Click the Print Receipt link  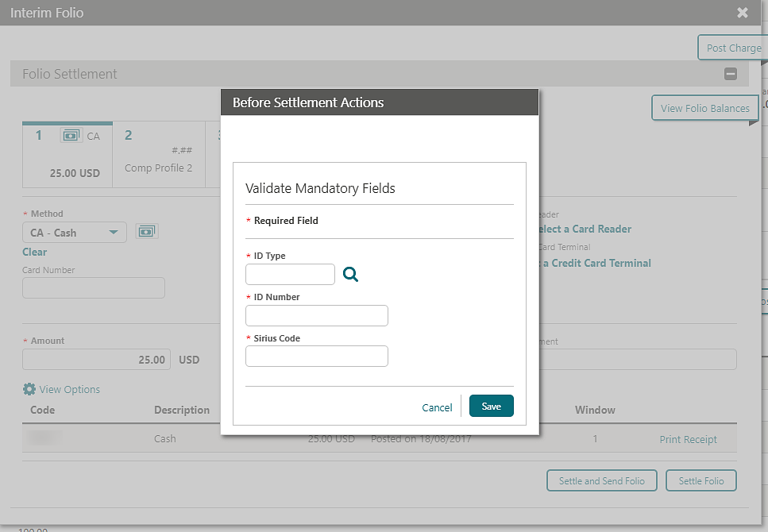tap(688, 439)
